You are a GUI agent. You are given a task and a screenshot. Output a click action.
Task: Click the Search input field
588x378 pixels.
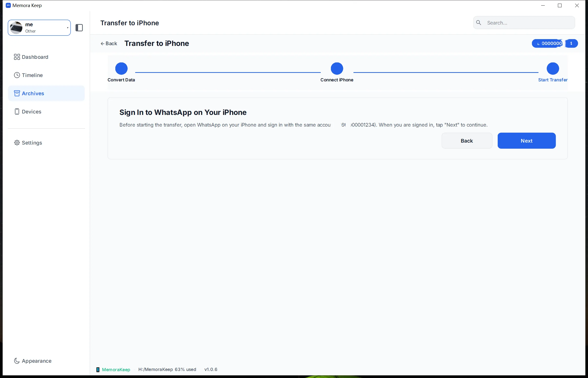pyautogui.click(x=524, y=23)
